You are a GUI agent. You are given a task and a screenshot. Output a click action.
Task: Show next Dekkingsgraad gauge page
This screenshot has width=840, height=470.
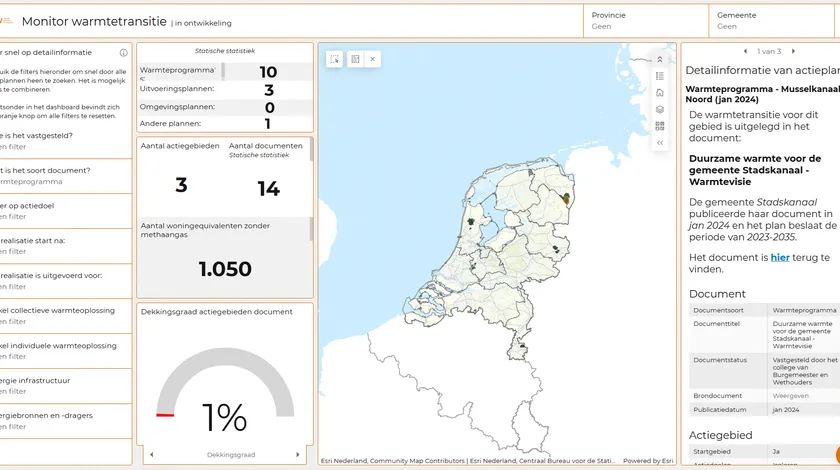298,454
